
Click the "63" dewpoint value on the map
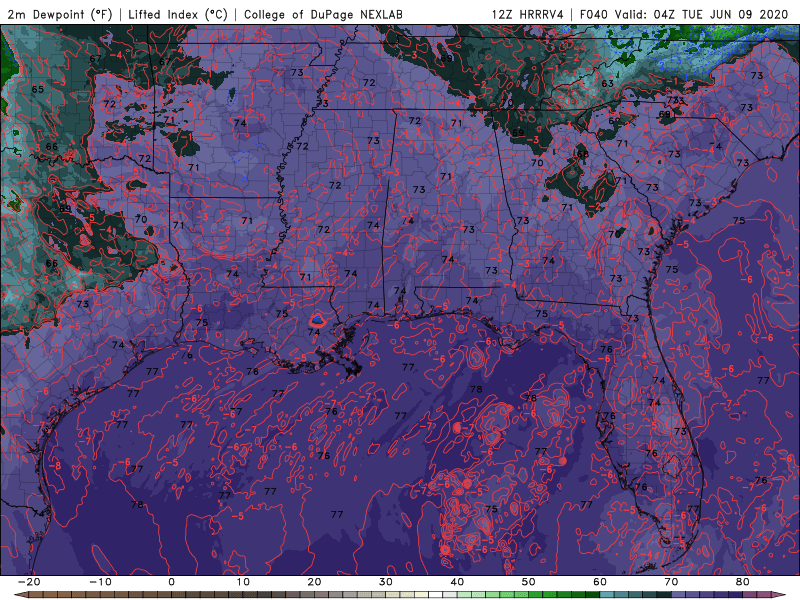607,83
